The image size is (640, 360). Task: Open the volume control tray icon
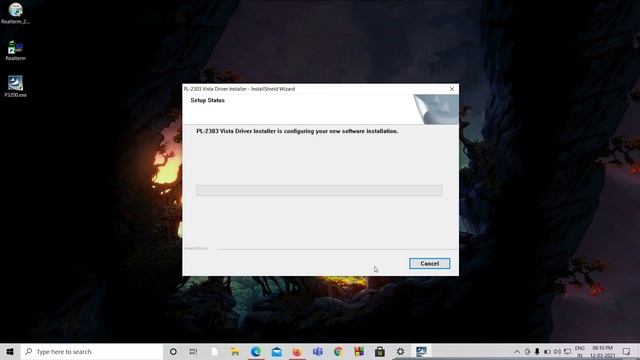(x=557, y=351)
